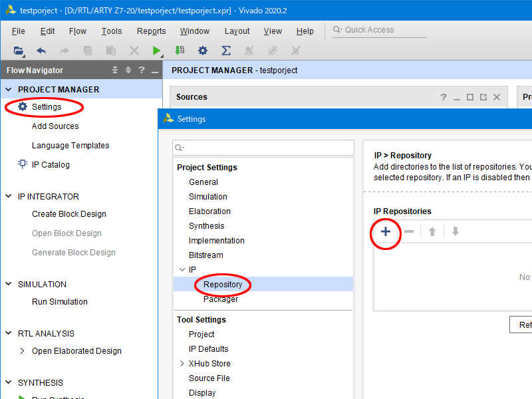Viewport: 532px width, 399px height.
Task: Open the Reports menu
Action: pyautogui.click(x=151, y=31)
